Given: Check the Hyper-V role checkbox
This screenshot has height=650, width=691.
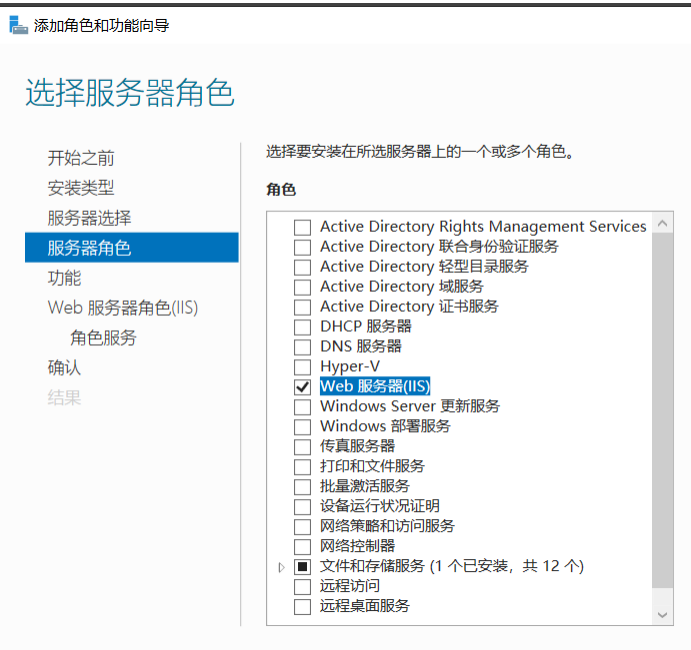Looking at the screenshot, I should click(302, 367).
